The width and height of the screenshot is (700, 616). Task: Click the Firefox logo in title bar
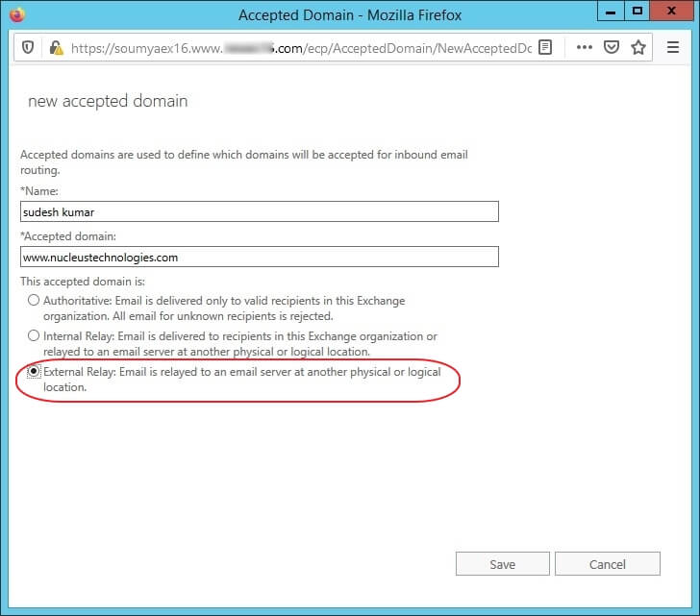(17, 14)
